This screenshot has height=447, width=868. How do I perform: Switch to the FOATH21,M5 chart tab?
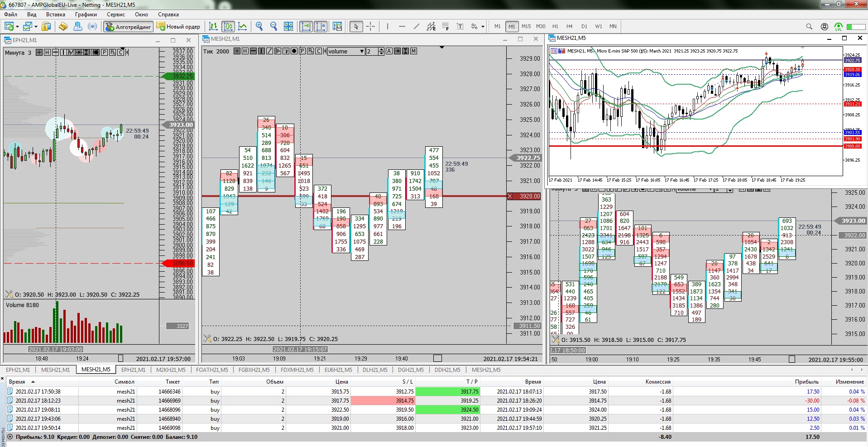(212, 370)
